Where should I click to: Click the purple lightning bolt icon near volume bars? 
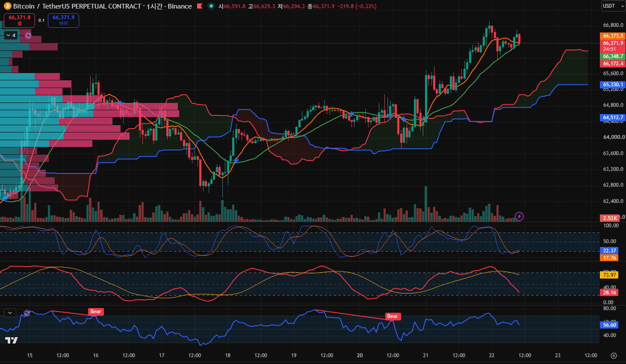click(x=519, y=216)
